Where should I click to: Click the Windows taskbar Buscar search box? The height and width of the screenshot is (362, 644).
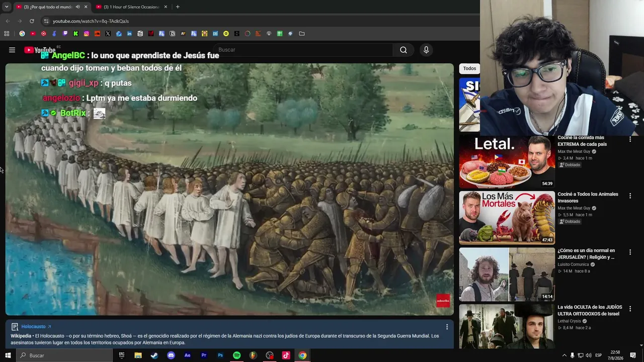64,355
